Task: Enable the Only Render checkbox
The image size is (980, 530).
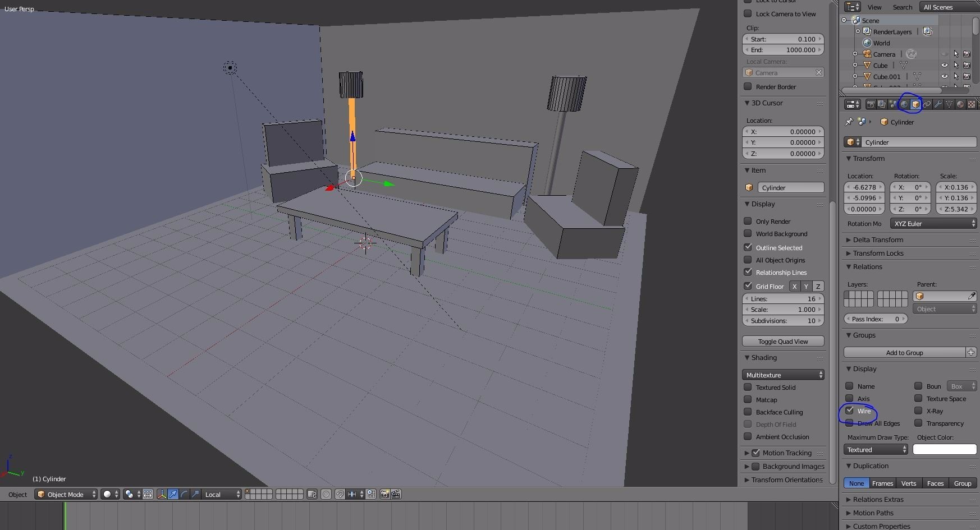Action: pos(748,221)
